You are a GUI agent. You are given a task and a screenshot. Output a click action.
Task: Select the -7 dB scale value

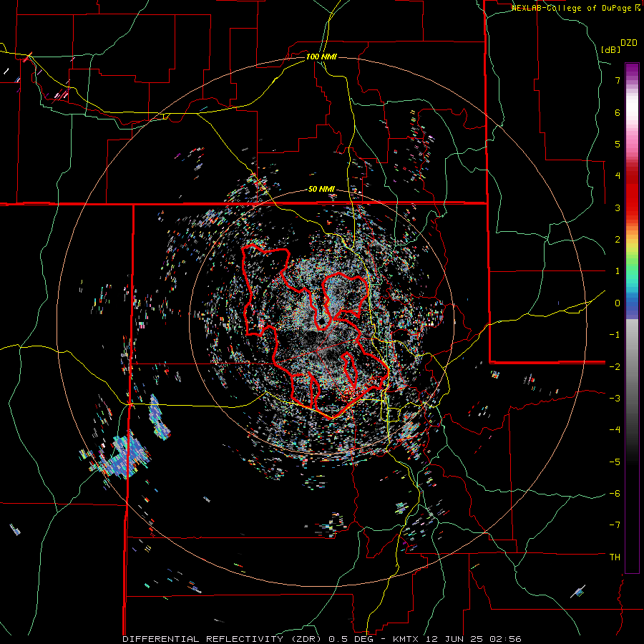615,525
